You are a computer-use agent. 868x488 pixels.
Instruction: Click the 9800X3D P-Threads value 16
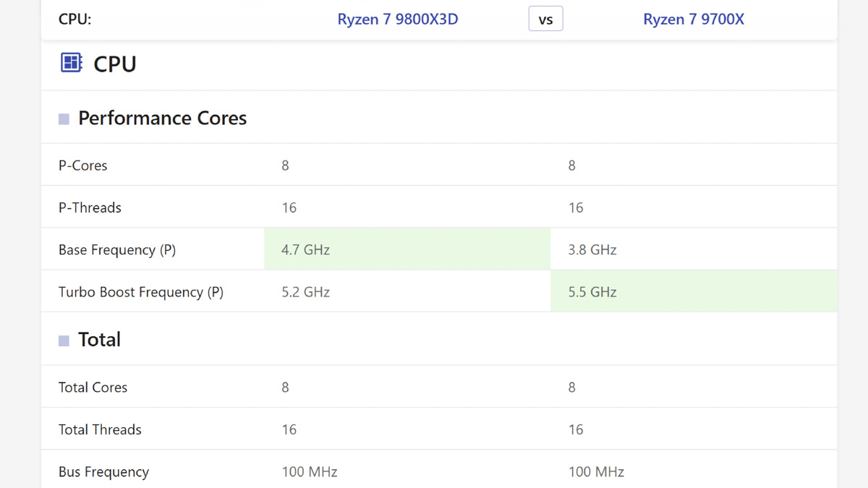(x=289, y=207)
